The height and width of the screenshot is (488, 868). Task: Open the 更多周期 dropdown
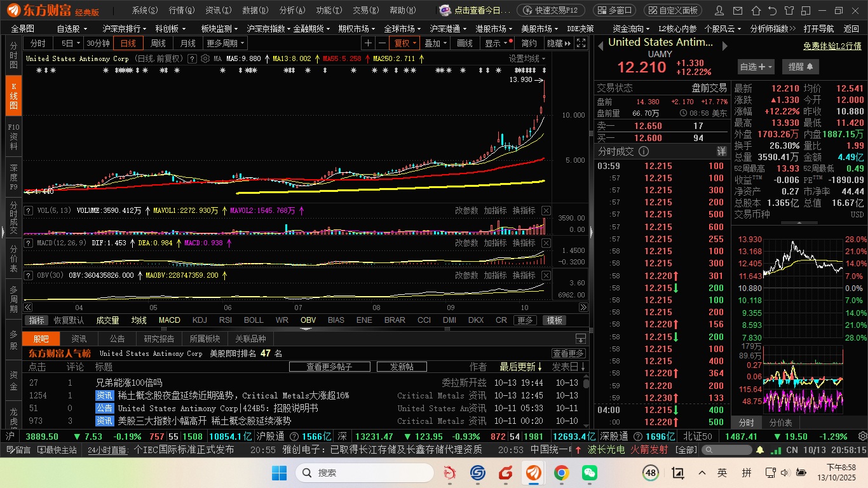tap(226, 43)
